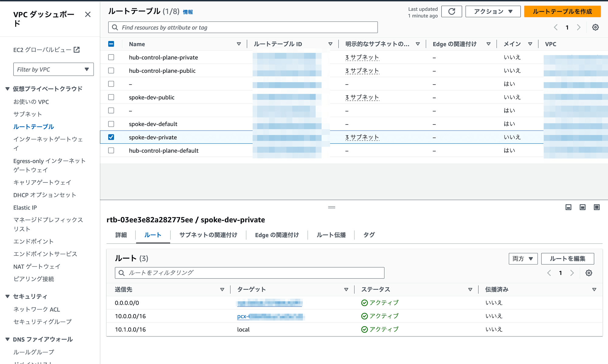The width and height of the screenshot is (608, 364).
Task: Open お使いの VPC in sidebar
Action: point(31,102)
